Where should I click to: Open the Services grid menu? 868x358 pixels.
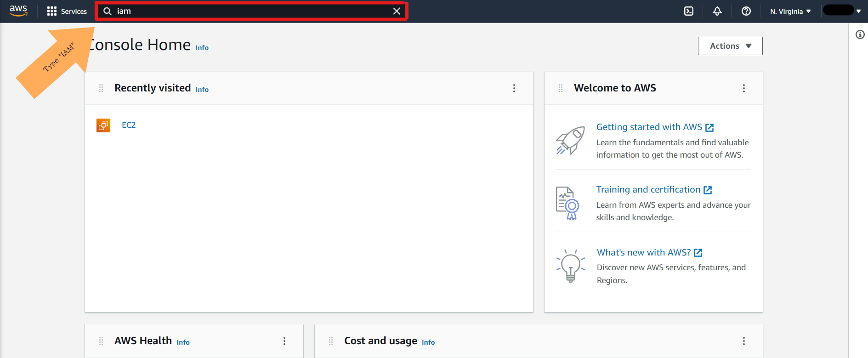pyautogui.click(x=67, y=11)
